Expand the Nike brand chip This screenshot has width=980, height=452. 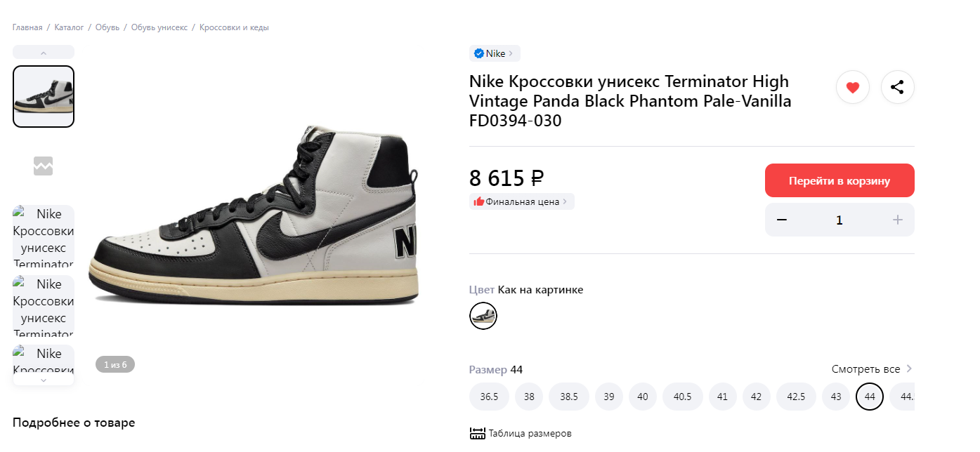(495, 53)
